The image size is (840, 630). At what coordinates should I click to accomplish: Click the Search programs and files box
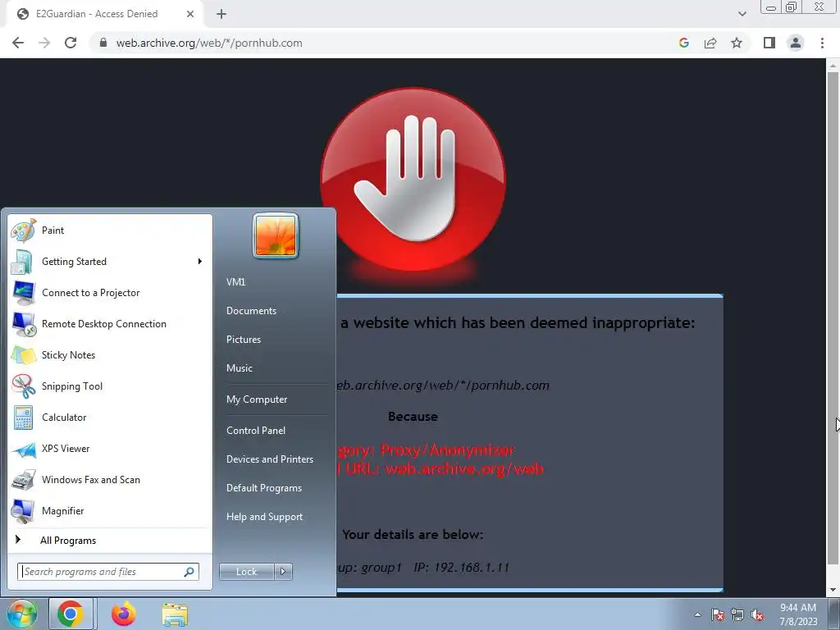pyautogui.click(x=108, y=572)
